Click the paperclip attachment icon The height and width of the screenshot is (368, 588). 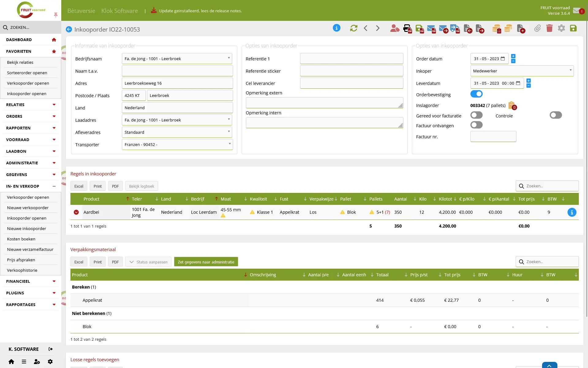(x=537, y=28)
